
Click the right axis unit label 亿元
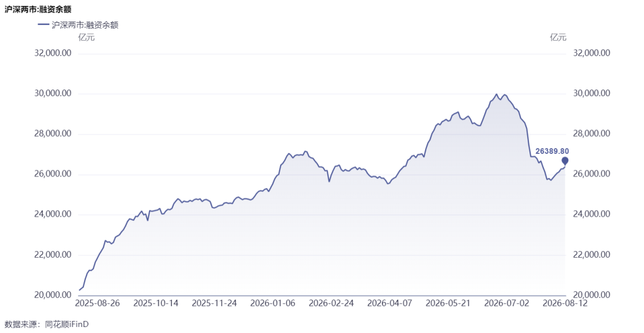pyautogui.click(x=558, y=38)
